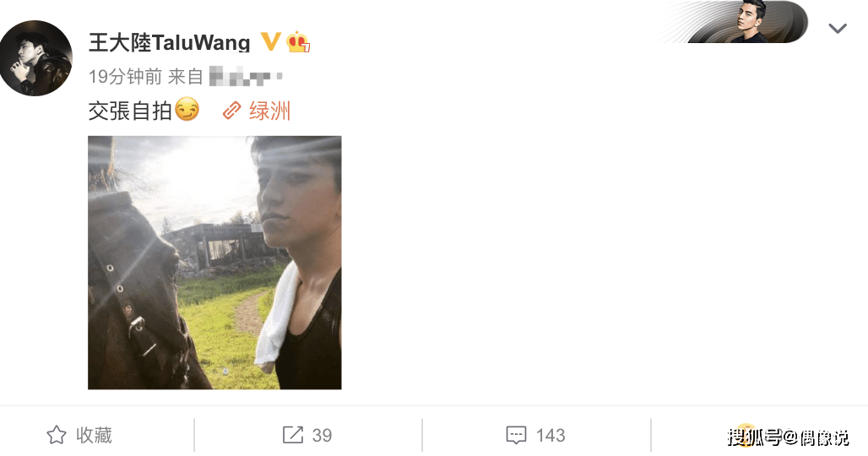Open the post options chevron menu
The image size is (868, 456).
point(837,28)
